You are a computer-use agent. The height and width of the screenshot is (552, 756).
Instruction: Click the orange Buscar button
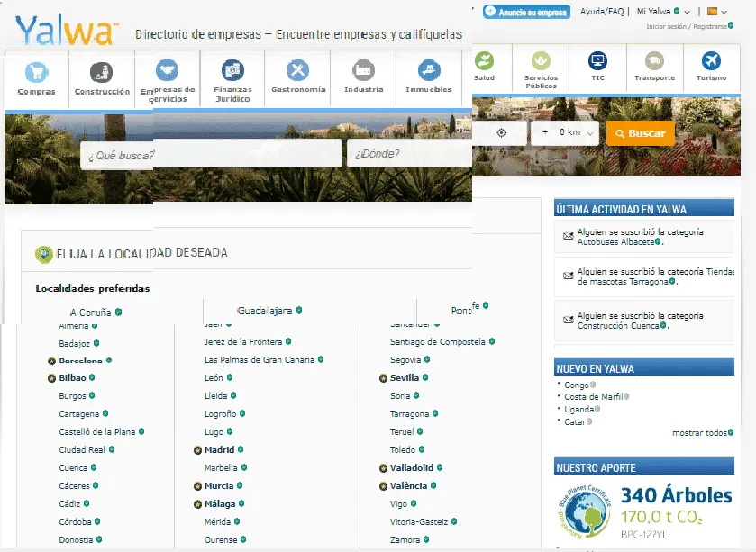click(x=640, y=131)
